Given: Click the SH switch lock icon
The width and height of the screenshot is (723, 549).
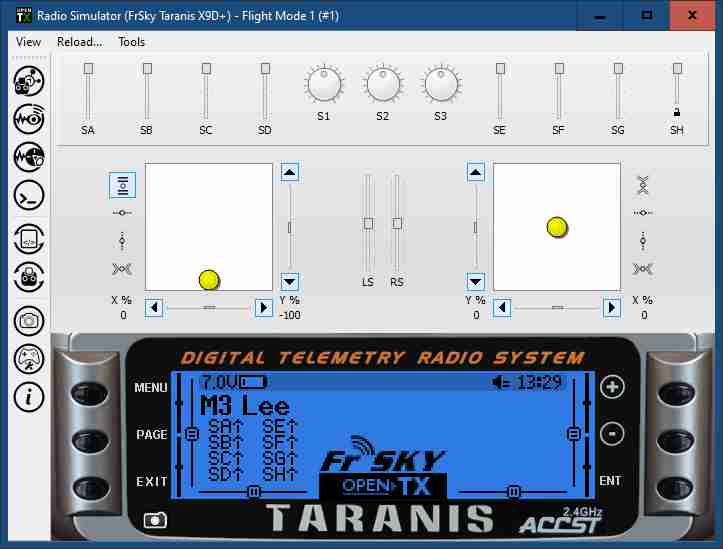Looking at the screenshot, I should [677, 112].
